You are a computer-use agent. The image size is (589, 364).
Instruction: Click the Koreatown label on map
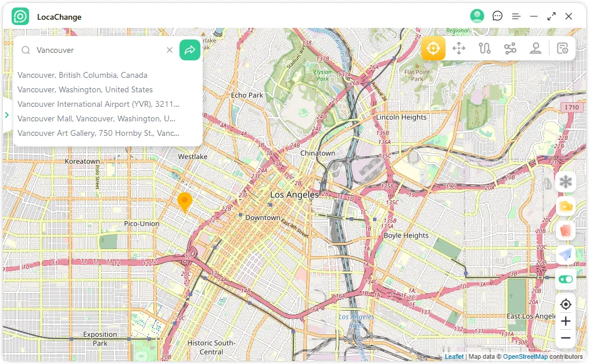[82, 161]
